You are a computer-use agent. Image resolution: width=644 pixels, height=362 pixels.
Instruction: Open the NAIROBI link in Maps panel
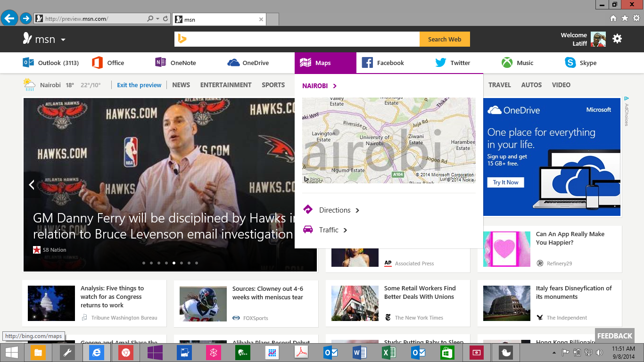tap(320, 86)
